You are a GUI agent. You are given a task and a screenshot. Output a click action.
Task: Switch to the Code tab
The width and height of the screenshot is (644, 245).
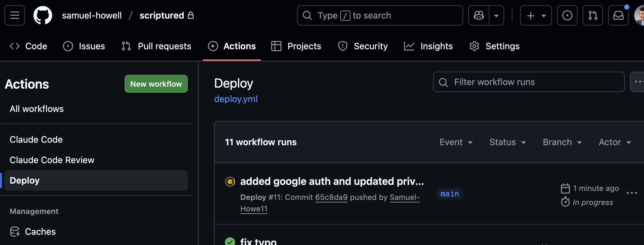click(x=28, y=46)
